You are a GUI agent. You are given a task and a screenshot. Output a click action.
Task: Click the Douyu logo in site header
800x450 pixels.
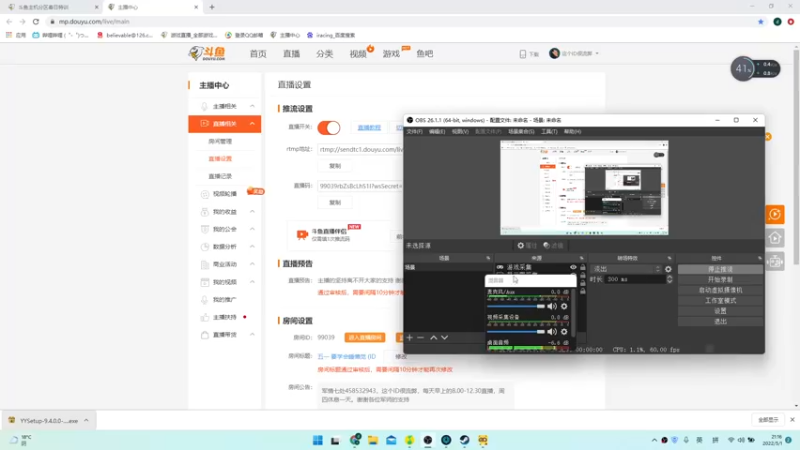coord(207,53)
